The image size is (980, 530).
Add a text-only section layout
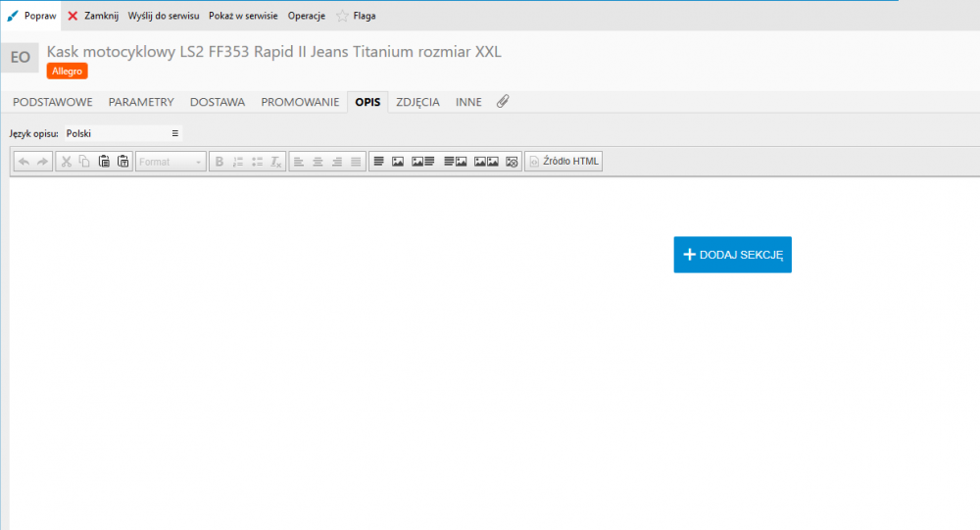(378, 162)
